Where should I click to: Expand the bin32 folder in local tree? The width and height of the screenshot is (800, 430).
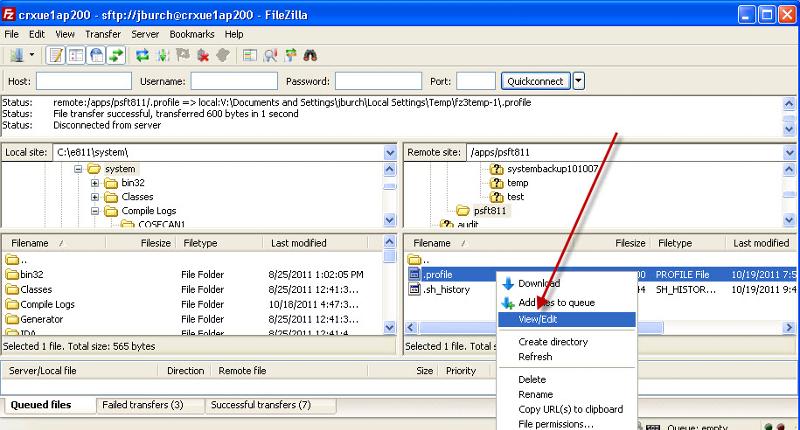point(95,183)
